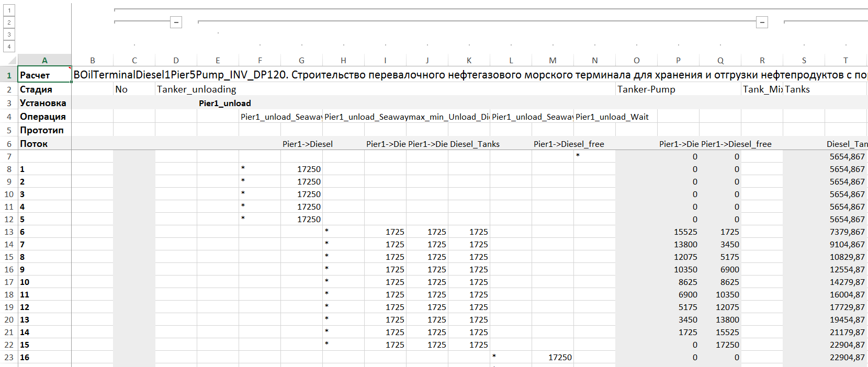Click outline level 4 button

click(9, 47)
